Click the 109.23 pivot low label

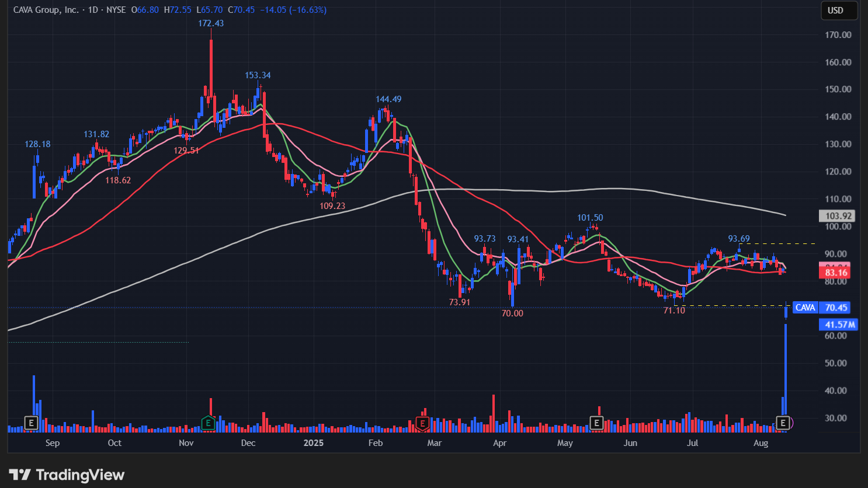click(332, 206)
